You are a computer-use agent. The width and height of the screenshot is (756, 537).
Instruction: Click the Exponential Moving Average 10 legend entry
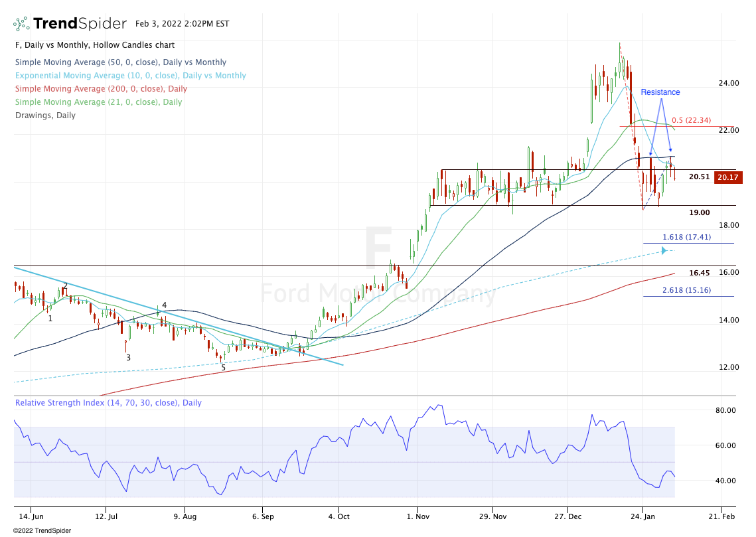[130, 76]
